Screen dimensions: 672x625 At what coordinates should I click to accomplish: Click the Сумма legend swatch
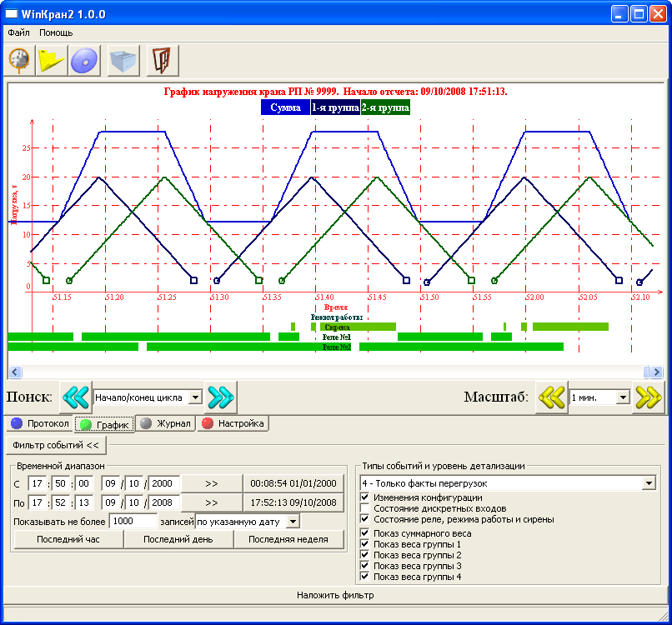coord(285,107)
